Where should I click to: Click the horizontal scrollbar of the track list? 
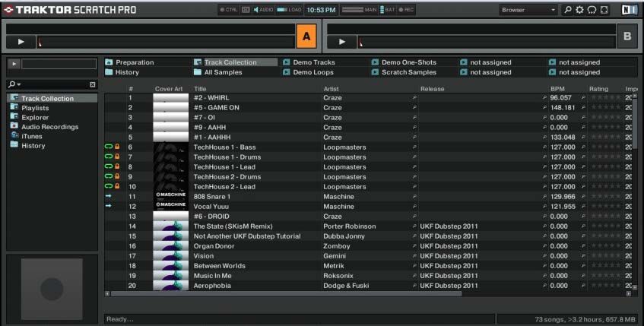coord(286,293)
